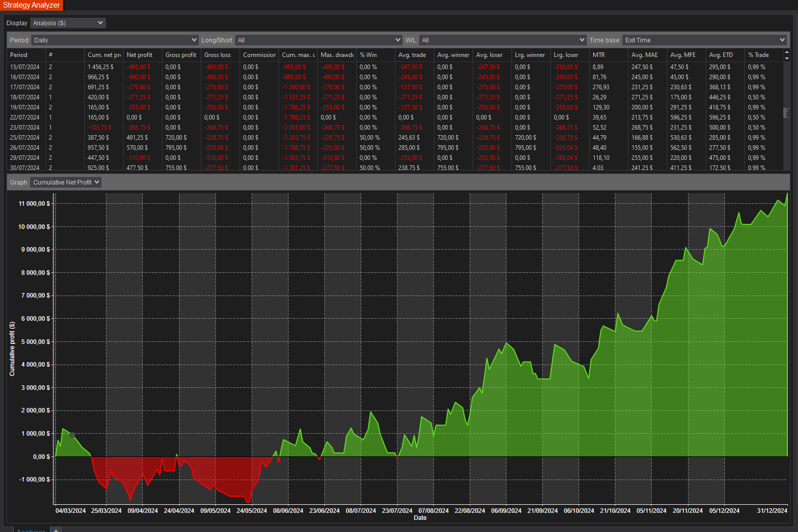Sort by Lrg. loser column header
Image resolution: width=798 pixels, height=532 pixels.
570,55
